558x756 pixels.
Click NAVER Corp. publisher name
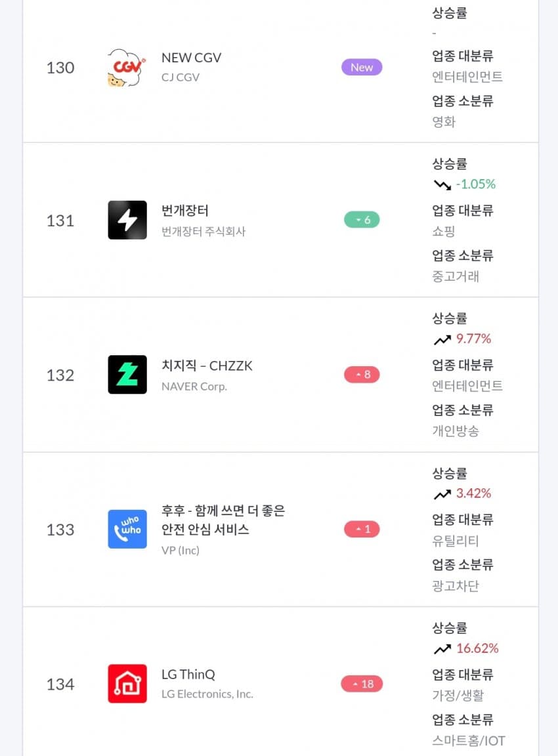pos(194,387)
